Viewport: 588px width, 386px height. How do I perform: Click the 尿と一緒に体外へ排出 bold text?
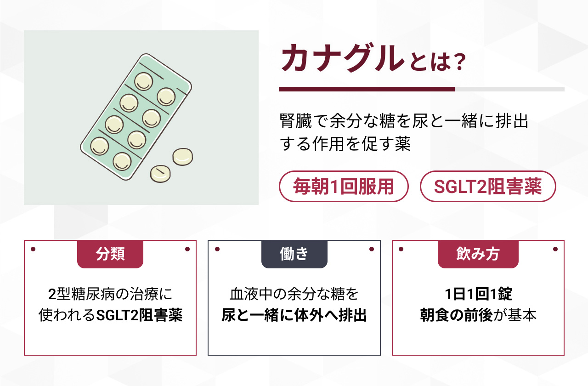[294, 316]
